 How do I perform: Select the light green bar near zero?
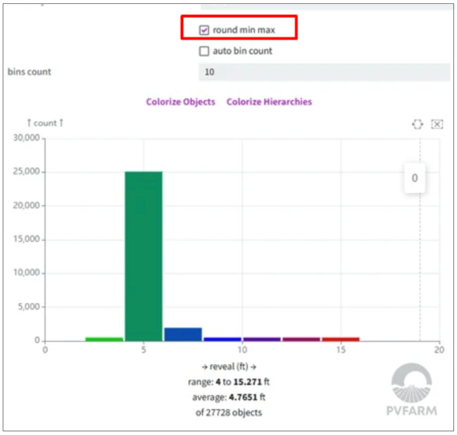click(104, 339)
